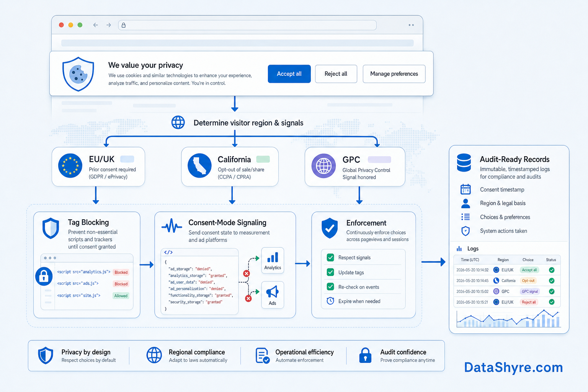Click the Region & legal basis person icon
Viewport: 588px width, 392px height.
[x=465, y=203]
